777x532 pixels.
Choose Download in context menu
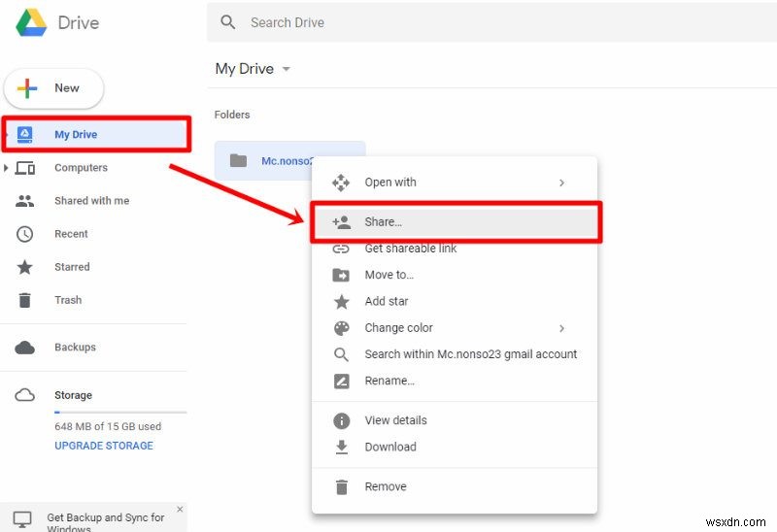(455, 447)
